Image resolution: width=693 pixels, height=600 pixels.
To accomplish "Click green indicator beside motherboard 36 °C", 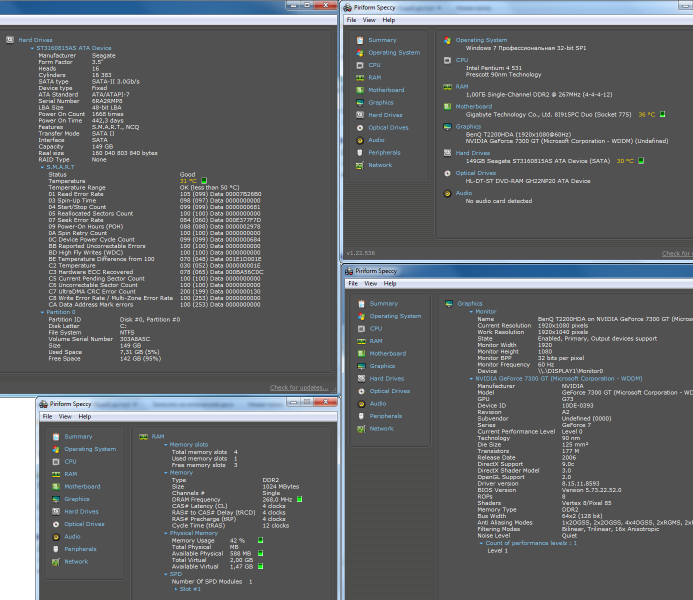I will pos(663,114).
